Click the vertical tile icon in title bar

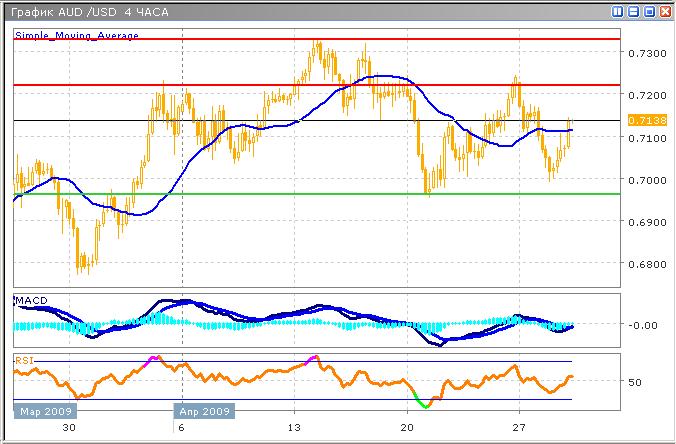point(618,12)
